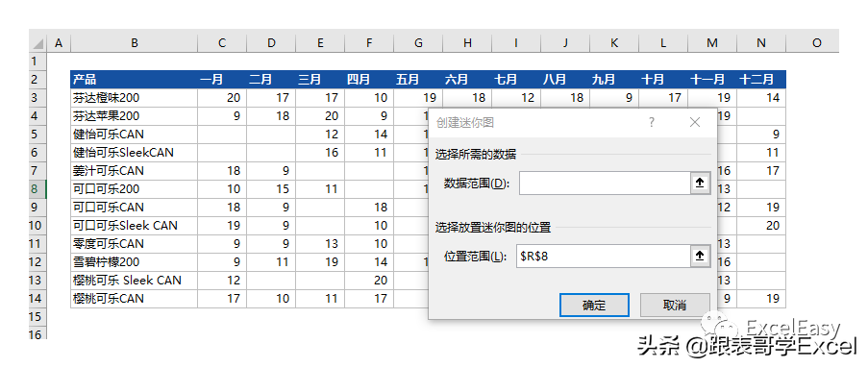868x368 pixels.
Task: Select cell 姜汁可乐CAN
Action: (134, 170)
